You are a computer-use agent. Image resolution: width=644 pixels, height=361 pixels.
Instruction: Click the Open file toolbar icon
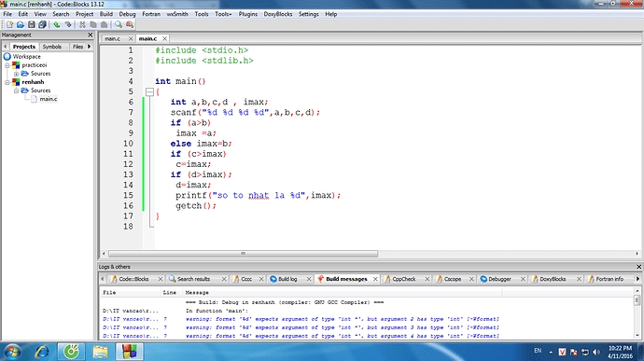(x=21, y=24)
